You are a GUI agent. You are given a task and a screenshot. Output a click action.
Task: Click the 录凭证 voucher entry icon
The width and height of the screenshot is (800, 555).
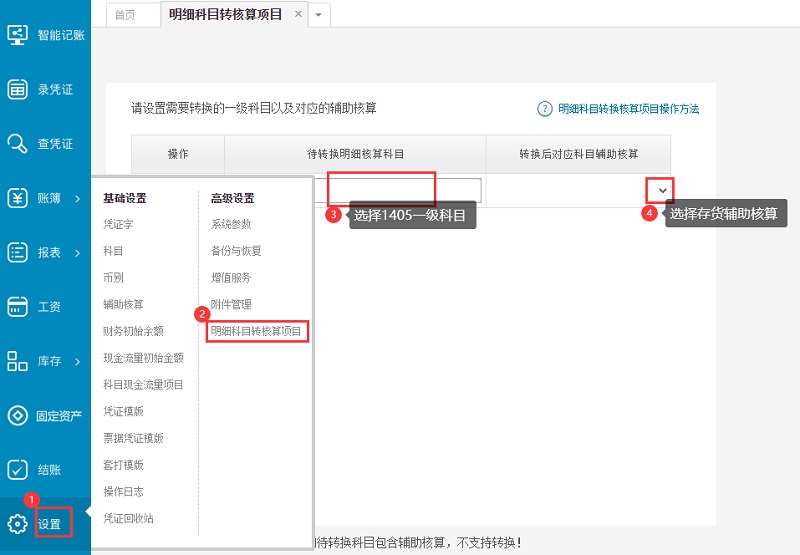coord(18,89)
